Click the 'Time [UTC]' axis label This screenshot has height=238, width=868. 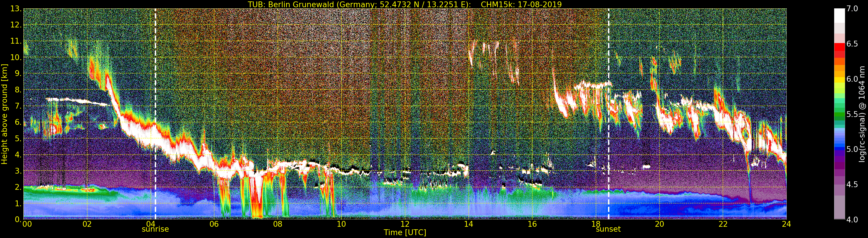[x=405, y=232]
